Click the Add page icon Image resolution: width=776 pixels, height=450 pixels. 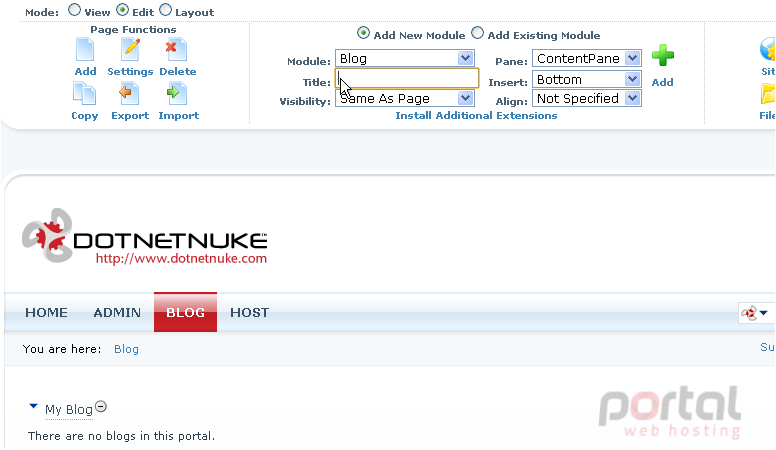tap(85, 50)
